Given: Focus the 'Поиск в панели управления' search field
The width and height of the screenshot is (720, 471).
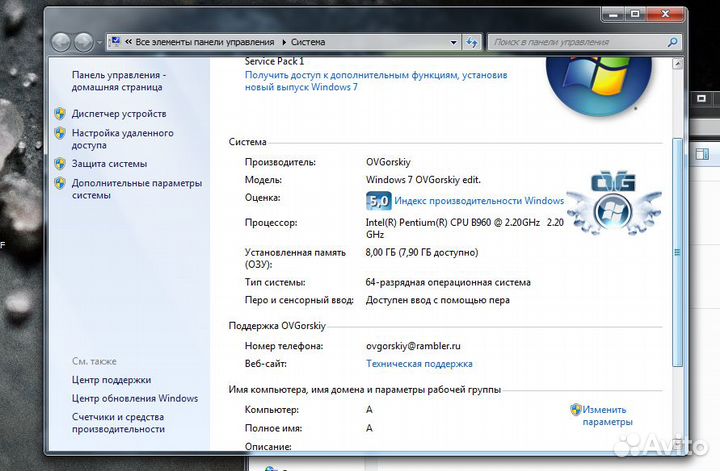Looking at the screenshot, I should click(x=579, y=42).
